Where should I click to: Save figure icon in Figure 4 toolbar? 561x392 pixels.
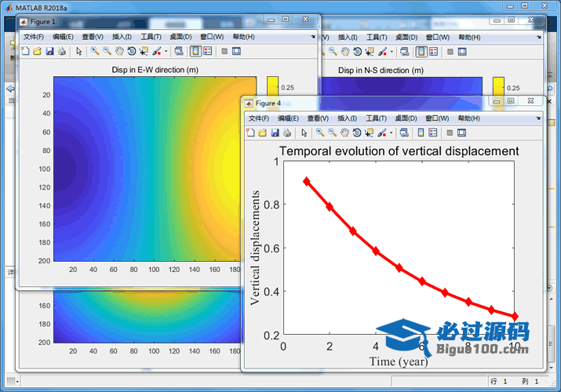tap(275, 133)
